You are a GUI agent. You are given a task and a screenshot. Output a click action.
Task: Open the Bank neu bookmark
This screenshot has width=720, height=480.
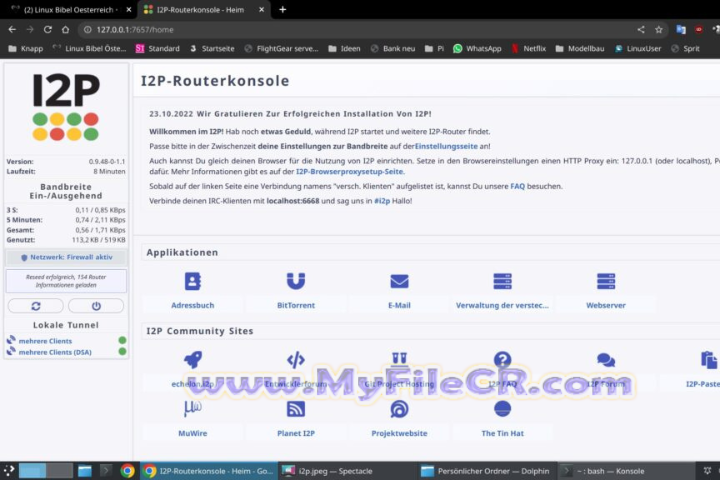393,48
